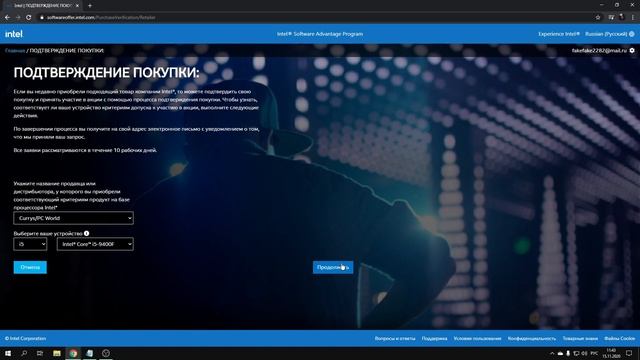Open the notepad-like app in taskbar
The width and height of the screenshot is (640, 360).
point(89,353)
